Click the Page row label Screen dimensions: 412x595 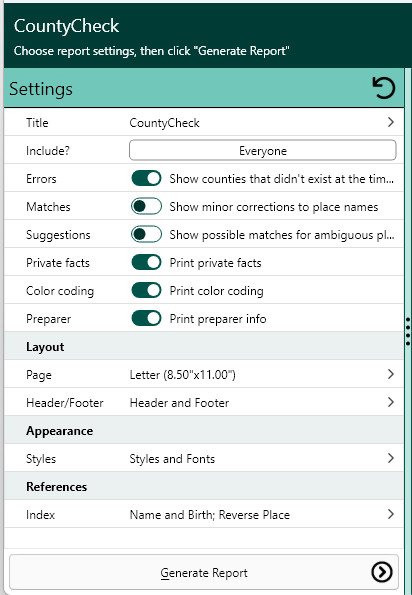[39, 375]
